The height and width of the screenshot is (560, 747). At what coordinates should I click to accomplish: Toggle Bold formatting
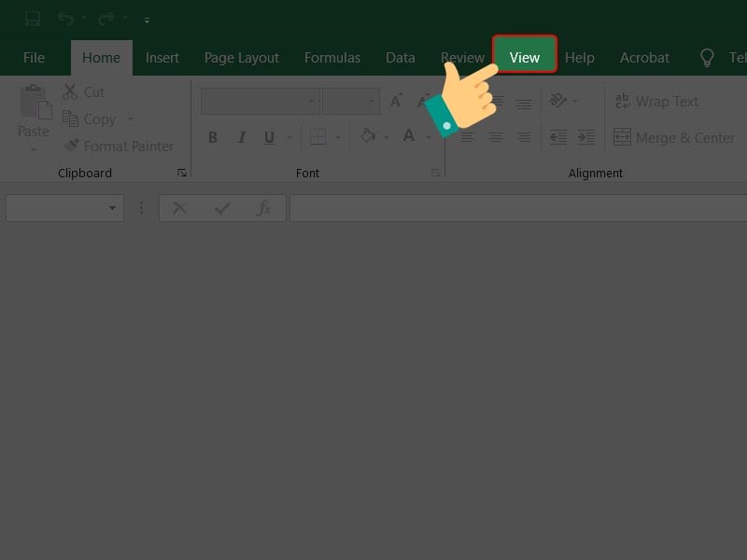pos(213,137)
